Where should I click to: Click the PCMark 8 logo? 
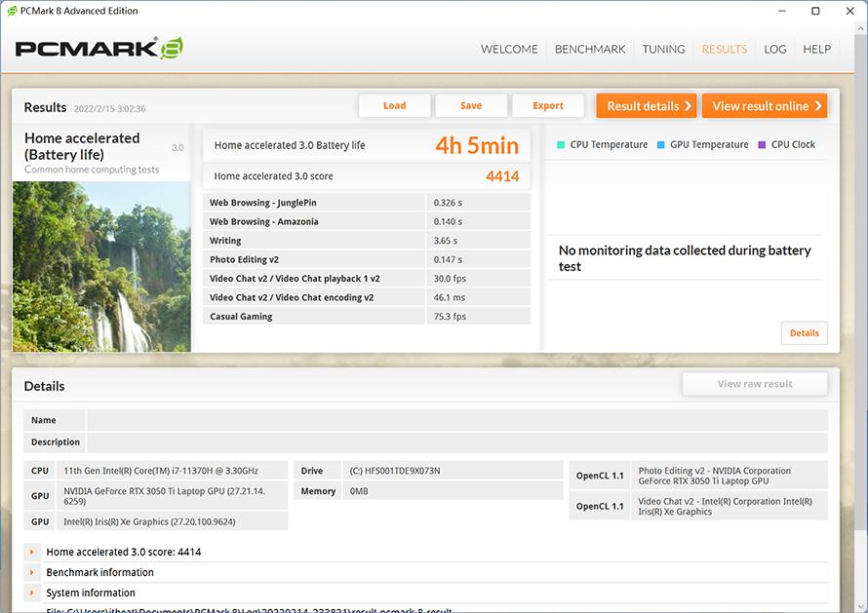99,48
